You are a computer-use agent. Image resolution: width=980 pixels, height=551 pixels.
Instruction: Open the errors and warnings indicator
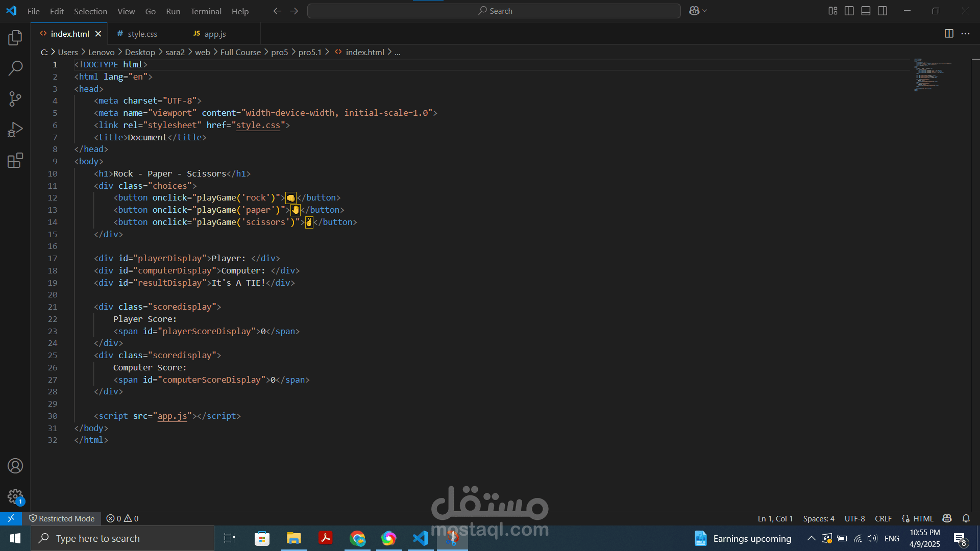click(122, 518)
